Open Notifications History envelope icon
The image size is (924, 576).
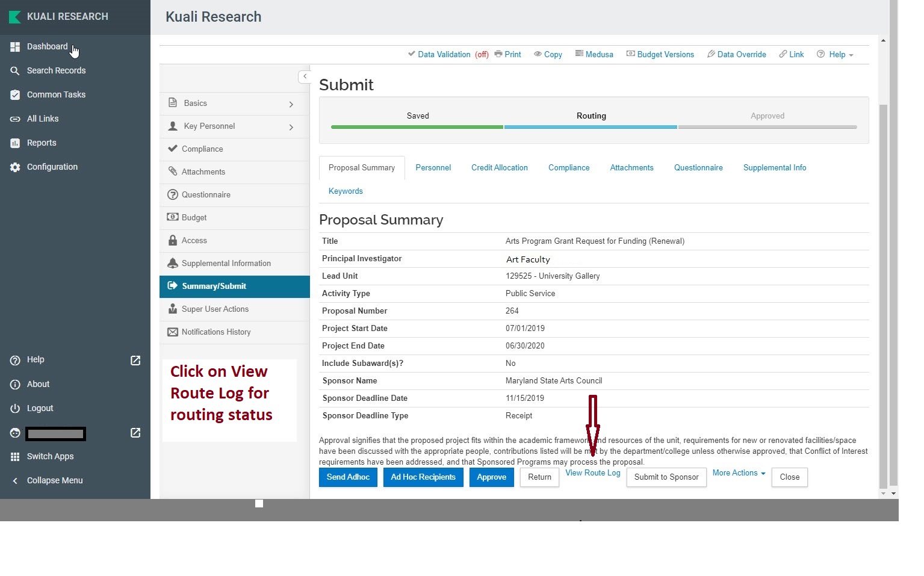(173, 332)
